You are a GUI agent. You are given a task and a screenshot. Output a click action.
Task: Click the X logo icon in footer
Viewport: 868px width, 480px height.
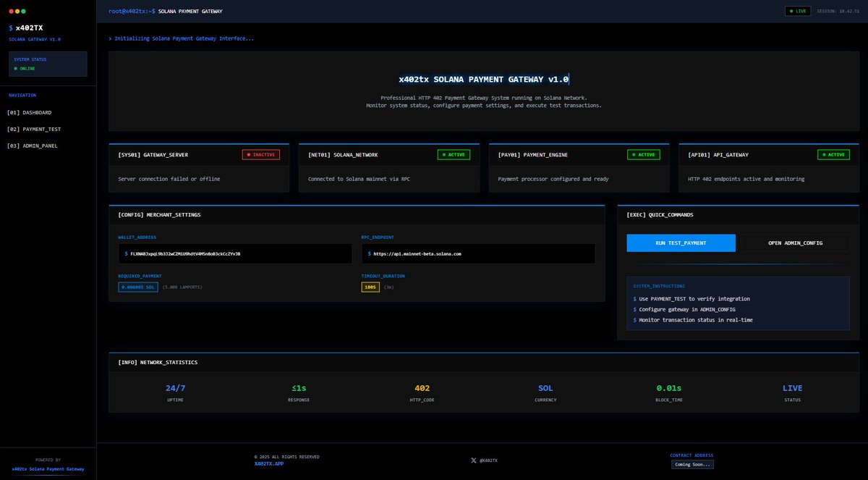coord(474,460)
